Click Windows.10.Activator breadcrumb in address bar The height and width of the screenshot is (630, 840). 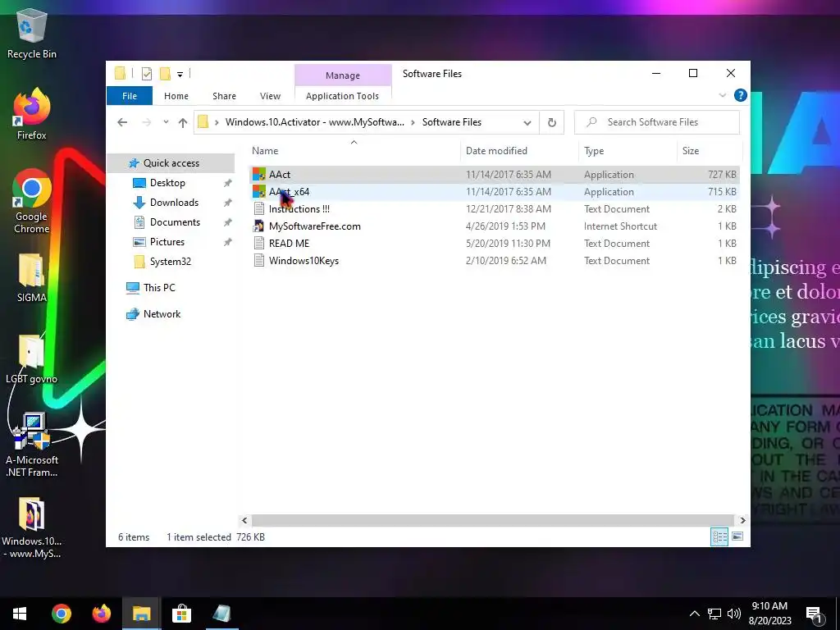click(314, 122)
